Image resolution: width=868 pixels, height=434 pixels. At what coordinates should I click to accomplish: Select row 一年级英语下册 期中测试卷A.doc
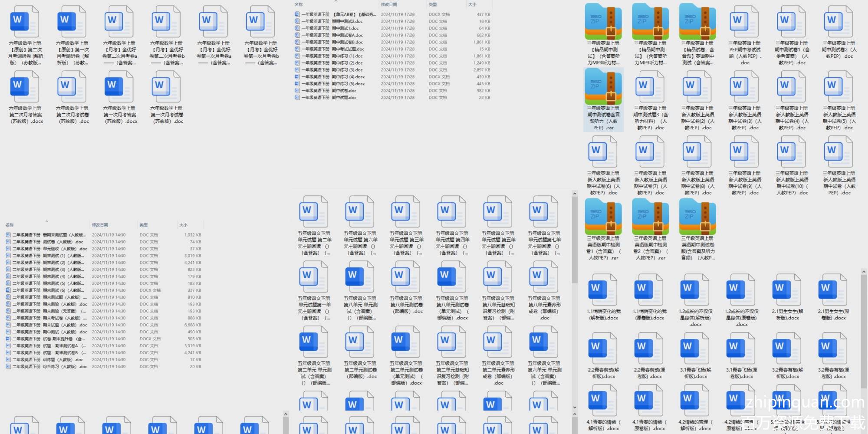(393, 35)
